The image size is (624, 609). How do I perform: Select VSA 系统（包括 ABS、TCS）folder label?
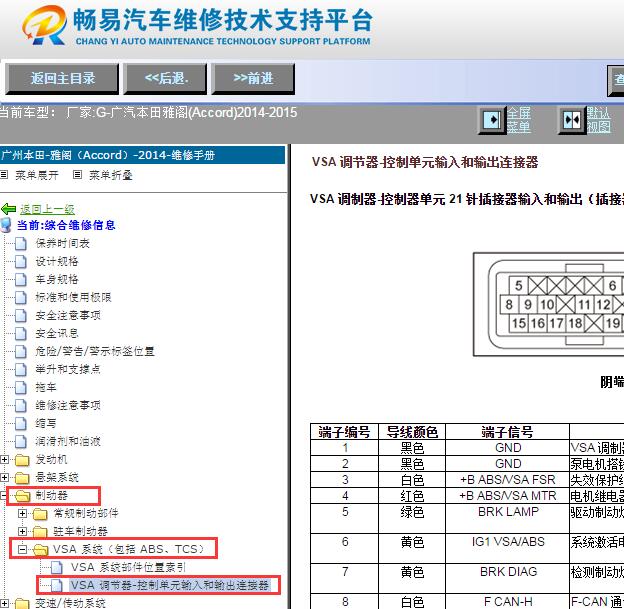[129, 549]
